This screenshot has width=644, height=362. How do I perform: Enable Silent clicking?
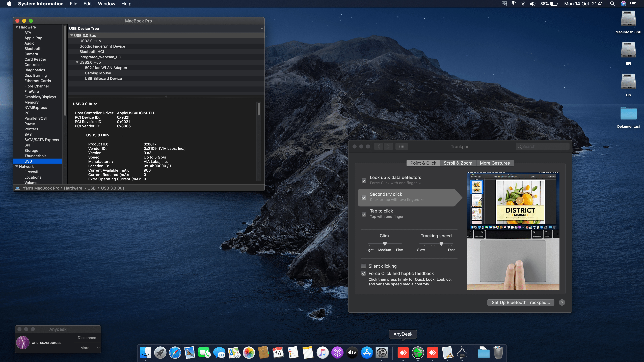point(364,266)
